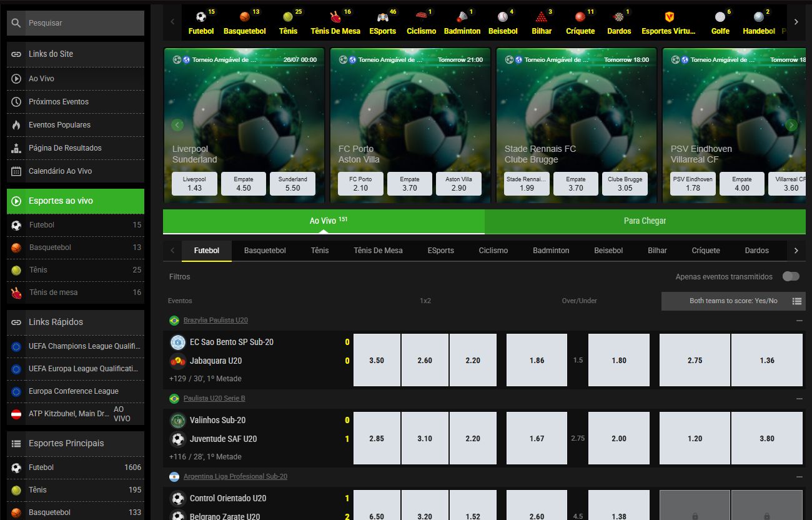Image resolution: width=812 pixels, height=520 pixels.
Task: Pick Stade Rennais odds 1.99
Action: click(527, 184)
